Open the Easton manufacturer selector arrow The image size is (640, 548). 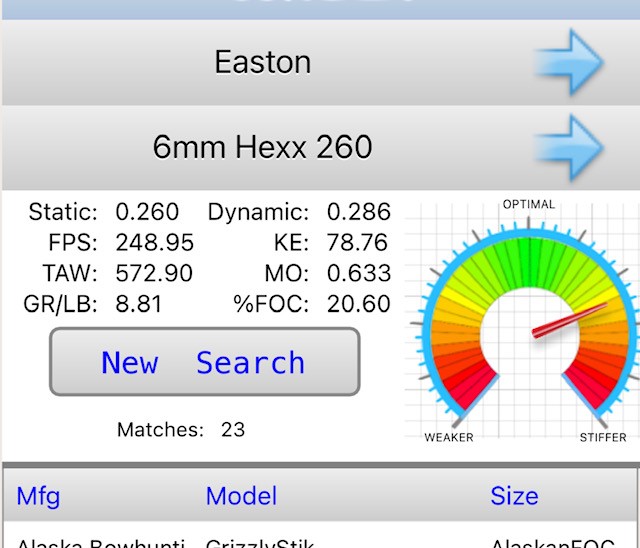click(569, 62)
